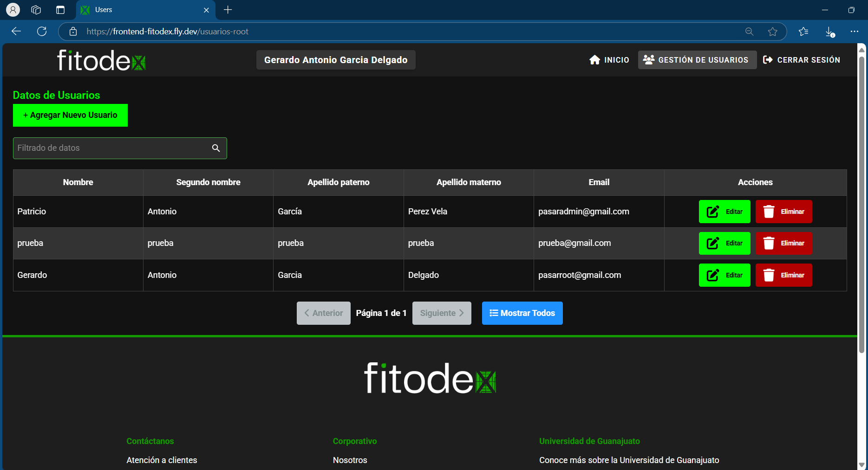Click Mostrar Todos button
Viewport: 868px width, 470px height.
[522, 313]
